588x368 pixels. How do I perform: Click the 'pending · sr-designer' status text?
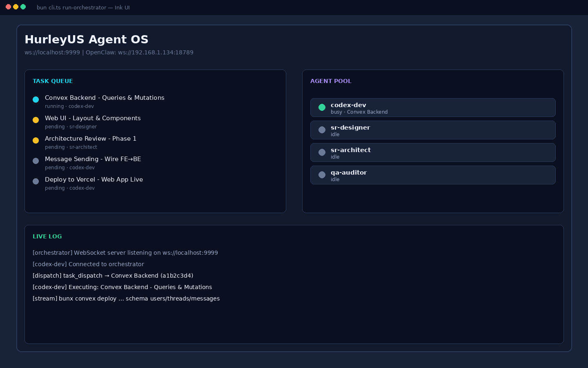71,127
